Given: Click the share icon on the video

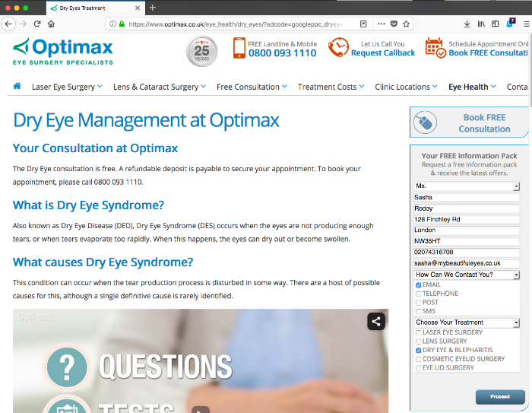Looking at the screenshot, I should pos(376,321).
